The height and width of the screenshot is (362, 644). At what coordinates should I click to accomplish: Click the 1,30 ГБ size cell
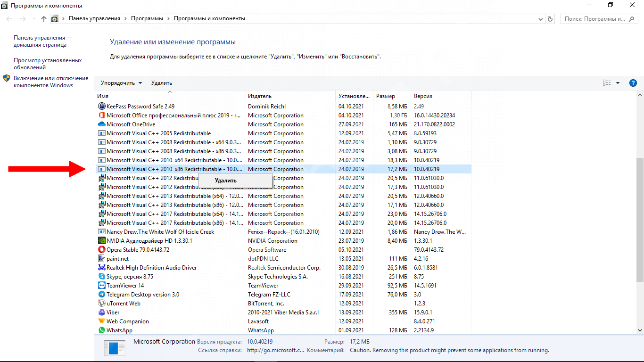[398, 115]
